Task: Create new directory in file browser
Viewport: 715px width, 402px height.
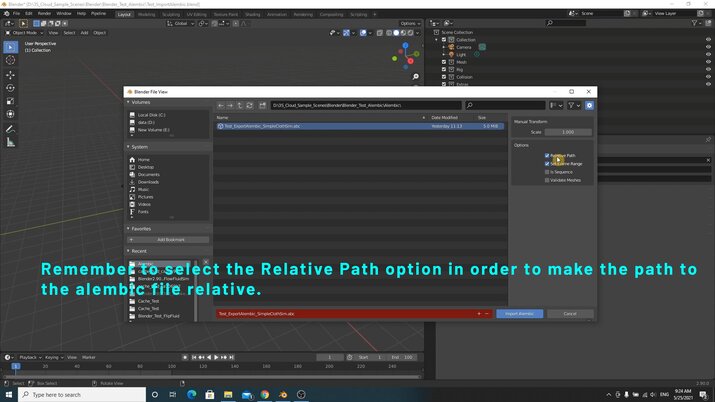Action: click(x=262, y=105)
